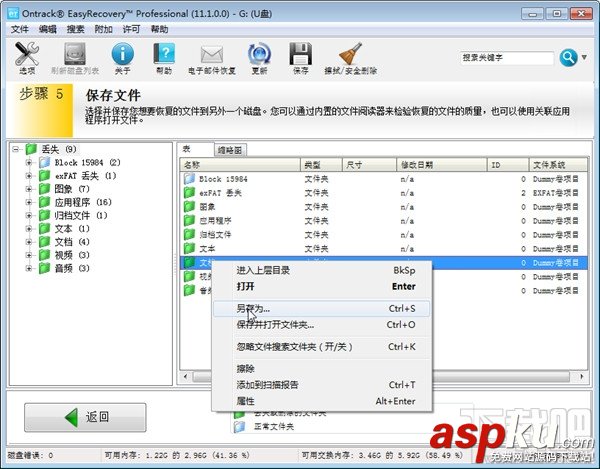
Task: Select 图象 folder icon in tree
Action: pyautogui.click(x=44, y=189)
